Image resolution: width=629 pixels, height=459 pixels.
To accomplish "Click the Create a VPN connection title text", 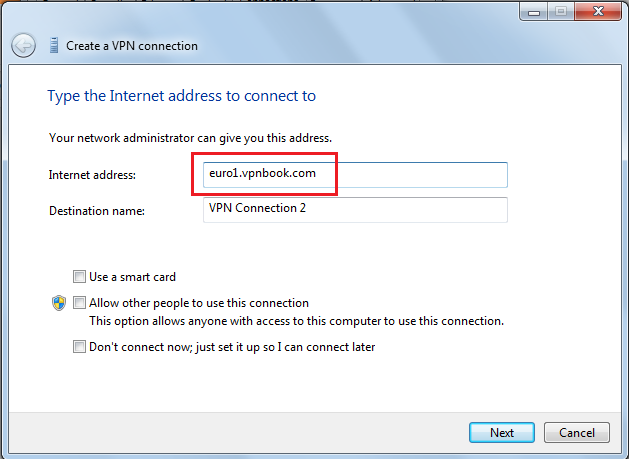I will point(132,46).
